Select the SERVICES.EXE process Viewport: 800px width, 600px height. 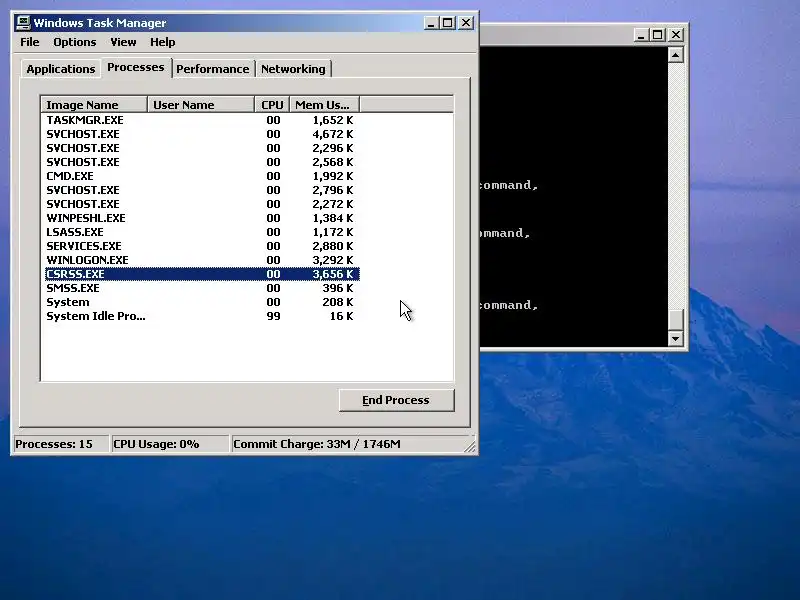click(x=202, y=246)
